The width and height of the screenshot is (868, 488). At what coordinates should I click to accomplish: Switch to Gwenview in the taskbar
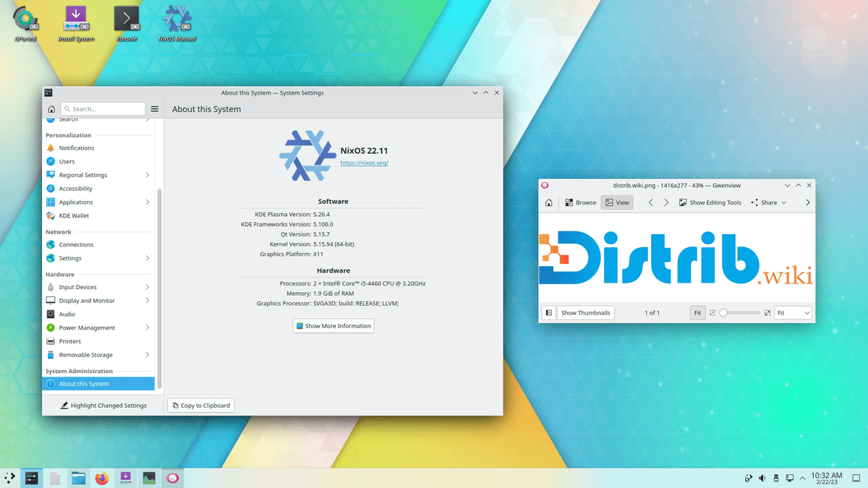(x=172, y=477)
